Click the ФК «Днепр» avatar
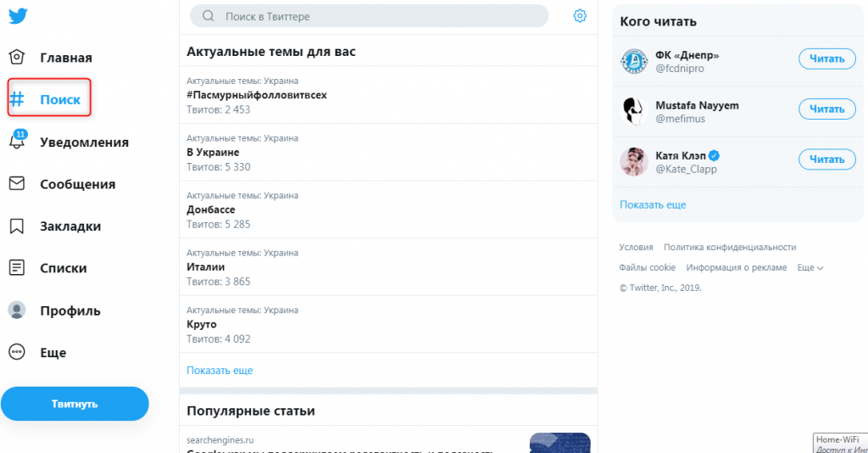 click(634, 61)
